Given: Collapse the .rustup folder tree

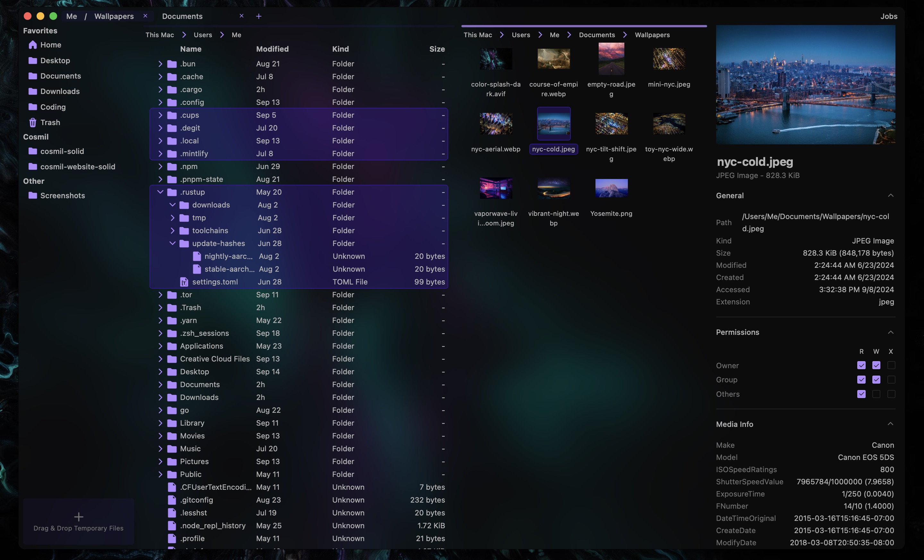Looking at the screenshot, I should (x=160, y=192).
